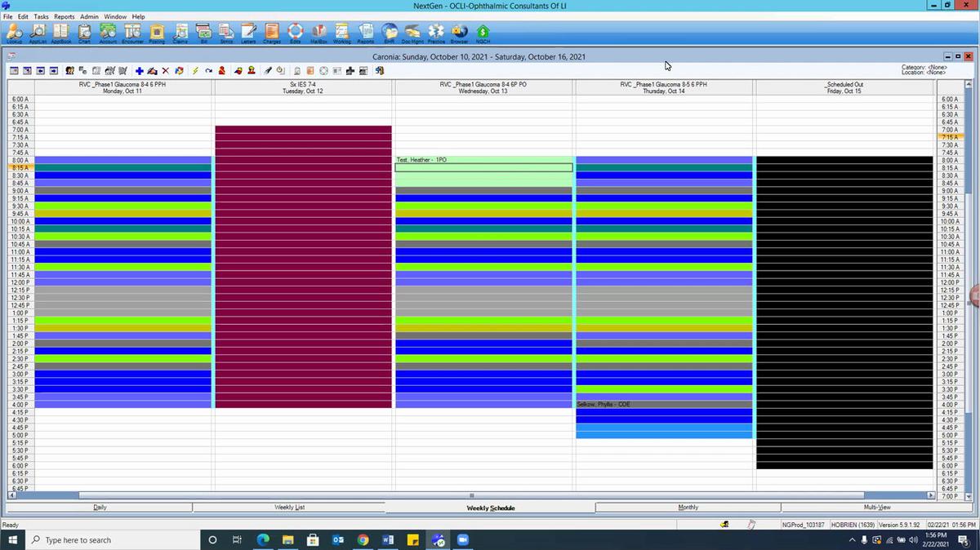Switch to the Monthly view tab
Screen dimensions: 980x550
[x=688, y=507]
